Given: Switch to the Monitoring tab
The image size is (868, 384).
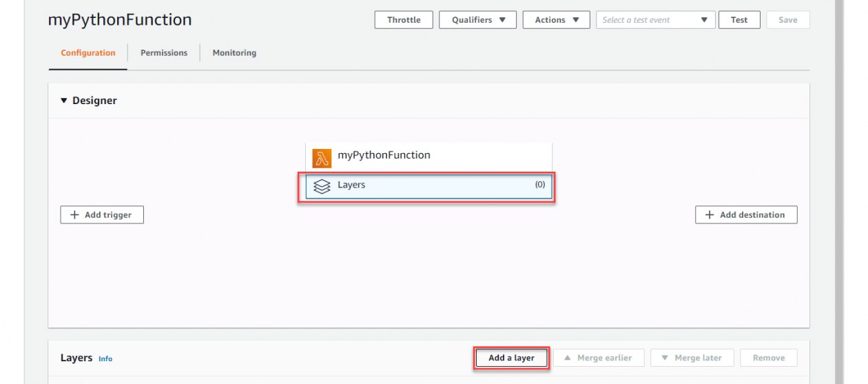Looking at the screenshot, I should 234,53.
